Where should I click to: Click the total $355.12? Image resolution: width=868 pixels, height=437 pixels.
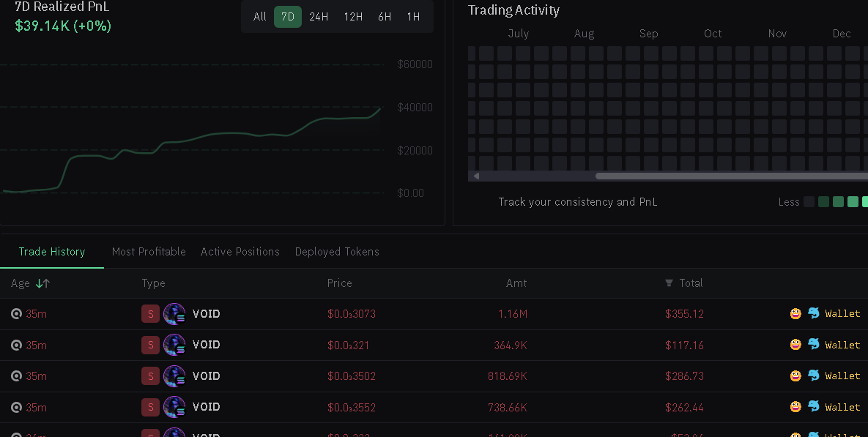click(684, 314)
